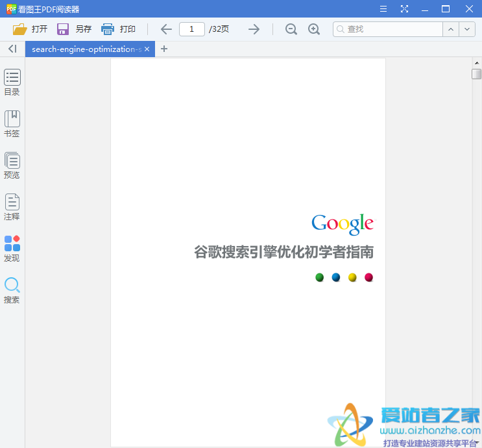Viewport: 482px width, 448px height.
Task: Click the 查找 search box
Action: (388, 29)
